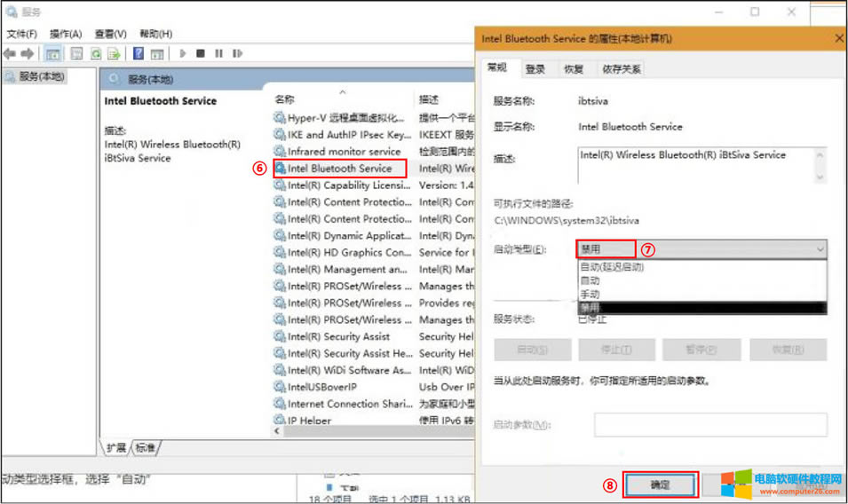Click the Refresh toolbar icon
This screenshot has width=848, height=504.
click(x=94, y=53)
